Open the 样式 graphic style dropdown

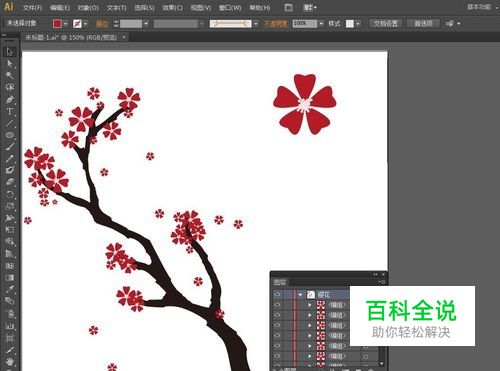[358, 24]
